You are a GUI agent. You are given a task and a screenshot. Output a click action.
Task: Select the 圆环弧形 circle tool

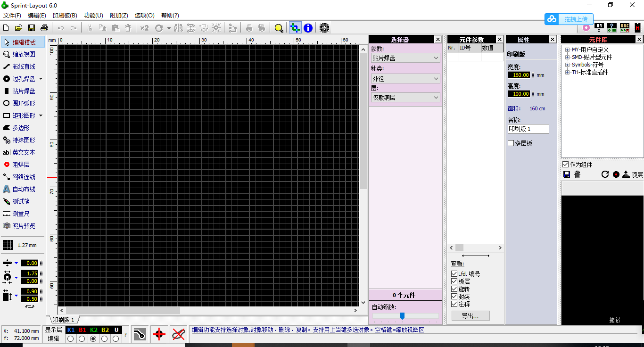(23, 103)
